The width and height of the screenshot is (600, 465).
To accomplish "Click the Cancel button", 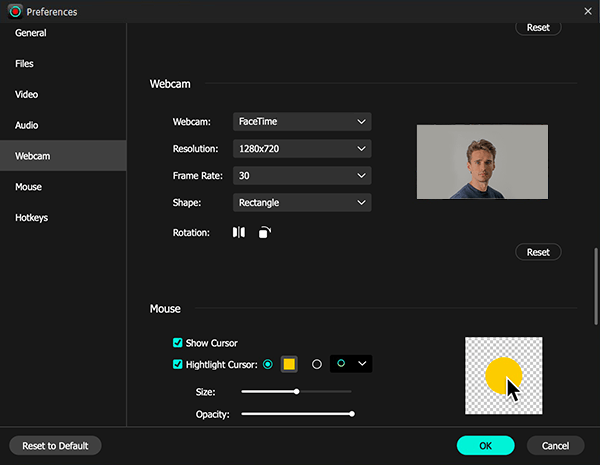I will [x=555, y=446].
